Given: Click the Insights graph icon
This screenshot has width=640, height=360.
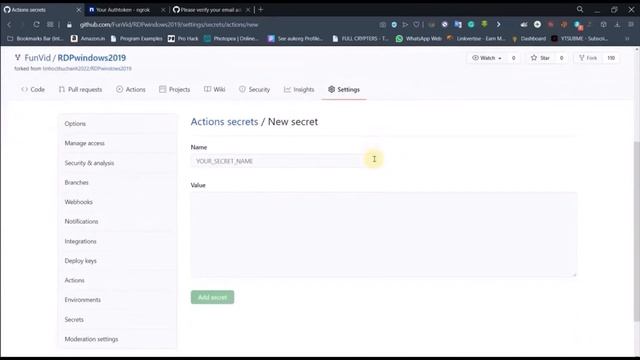Looking at the screenshot, I should 287,89.
